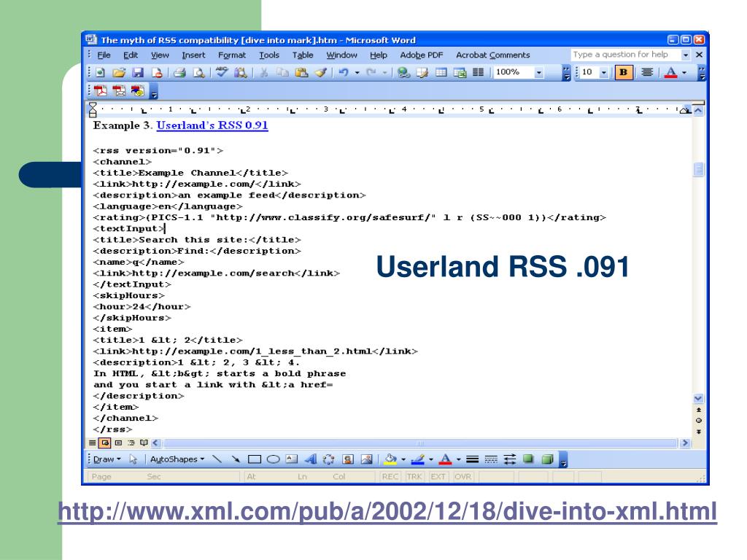Insert Diagram or Organization Chart icon
Viewport: 747px width, 560px height.
[329, 459]
